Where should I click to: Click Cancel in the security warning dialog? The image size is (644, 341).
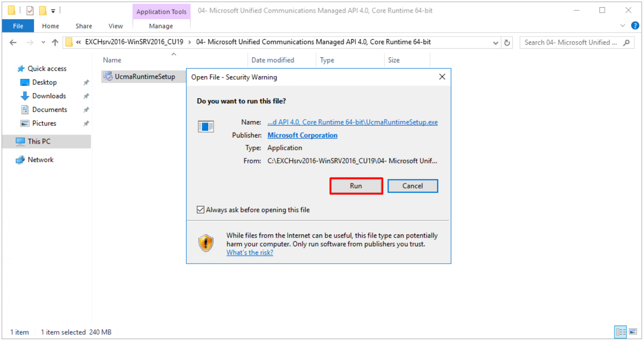tap(413, 186)
